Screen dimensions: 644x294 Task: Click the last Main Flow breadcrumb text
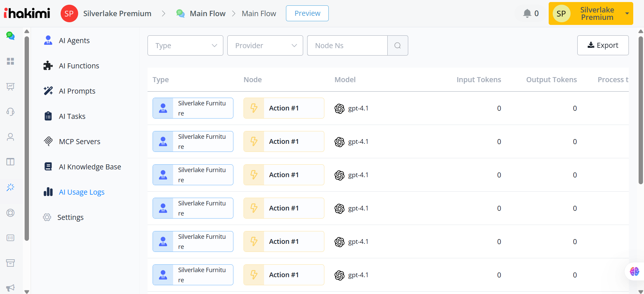tap(259, 13)
